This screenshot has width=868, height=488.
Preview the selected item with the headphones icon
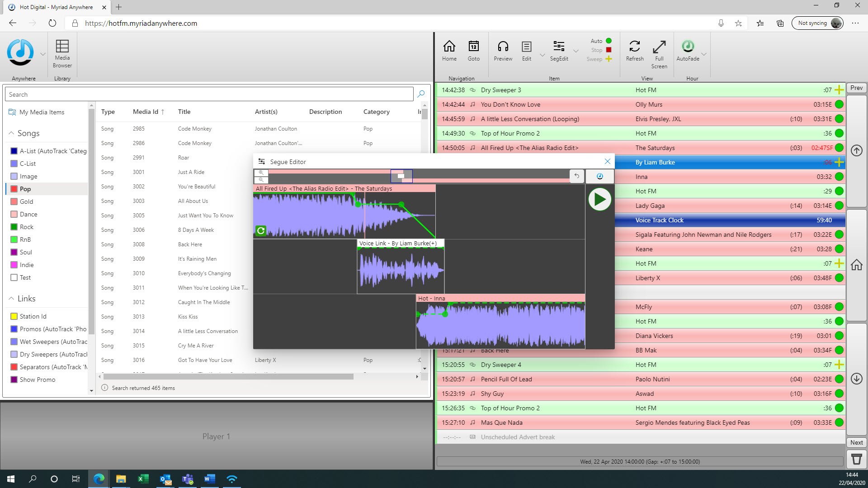[503, 51]
